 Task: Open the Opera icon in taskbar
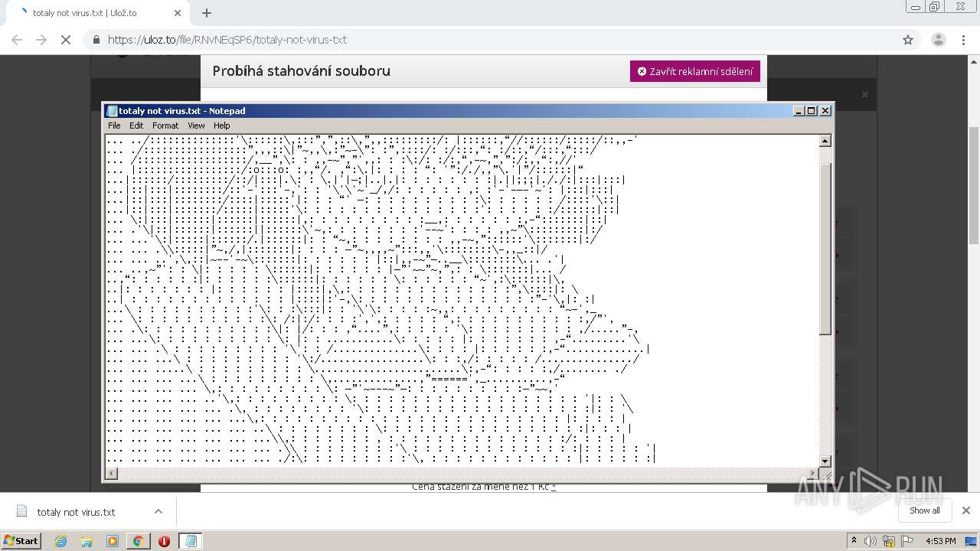[164, 541]
